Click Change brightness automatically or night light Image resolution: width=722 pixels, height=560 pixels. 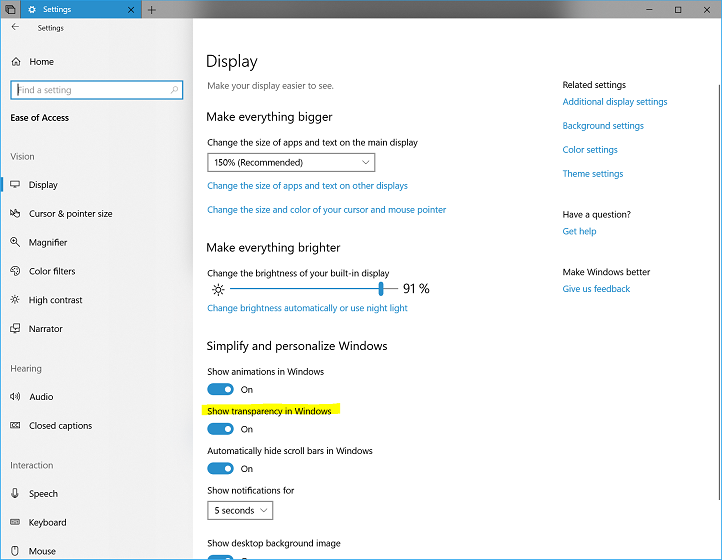tap(307, 308)
